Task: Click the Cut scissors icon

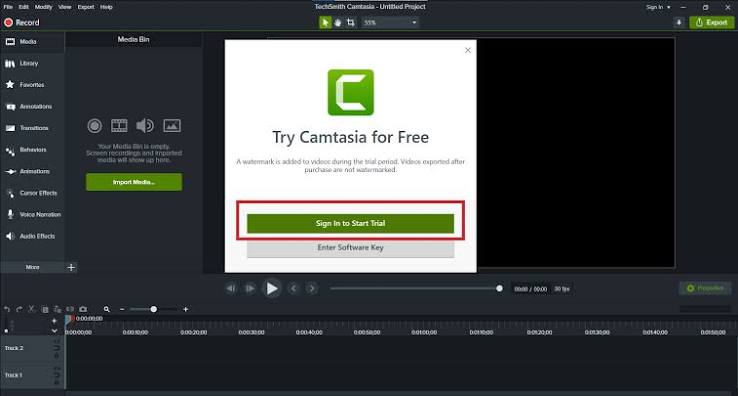Action: pos(32,309)
